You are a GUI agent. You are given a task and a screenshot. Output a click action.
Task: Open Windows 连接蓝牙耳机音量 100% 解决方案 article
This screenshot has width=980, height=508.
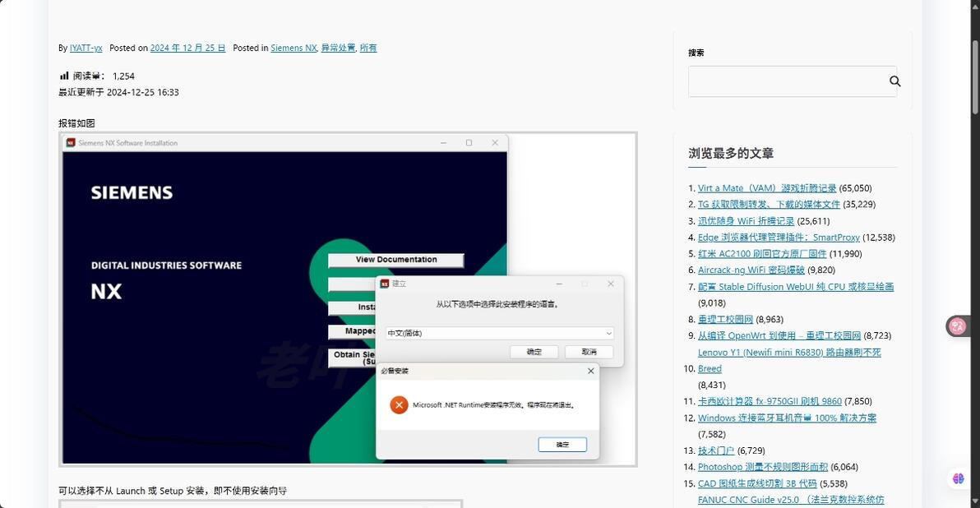click(x=787, y=418)
